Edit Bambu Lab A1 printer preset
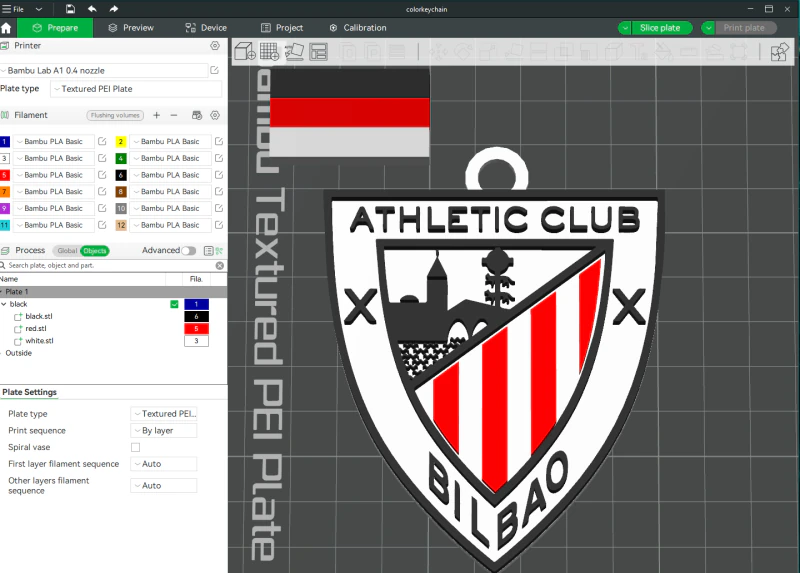This screenshot has height=573, width=800. pos(214,70)
